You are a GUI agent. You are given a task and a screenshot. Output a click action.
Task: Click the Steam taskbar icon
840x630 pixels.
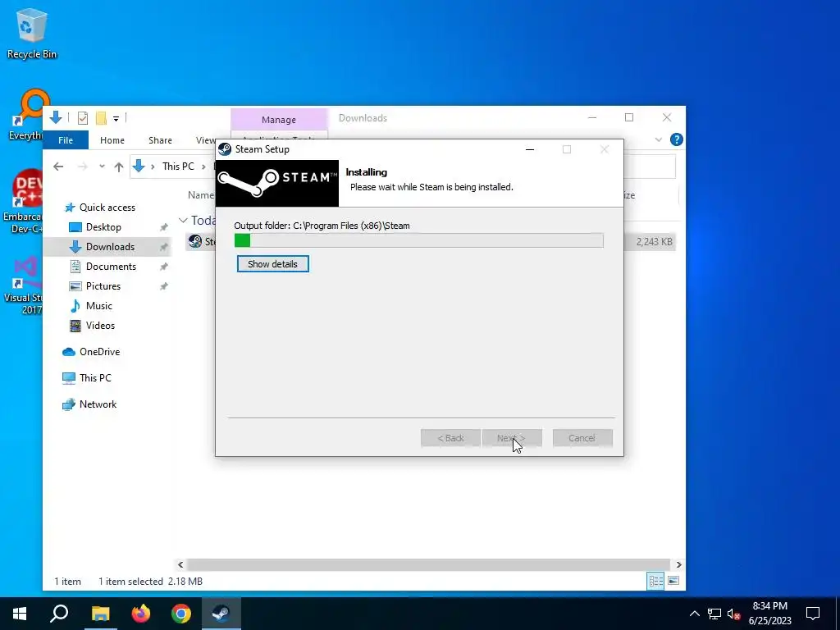pos(221,614)
